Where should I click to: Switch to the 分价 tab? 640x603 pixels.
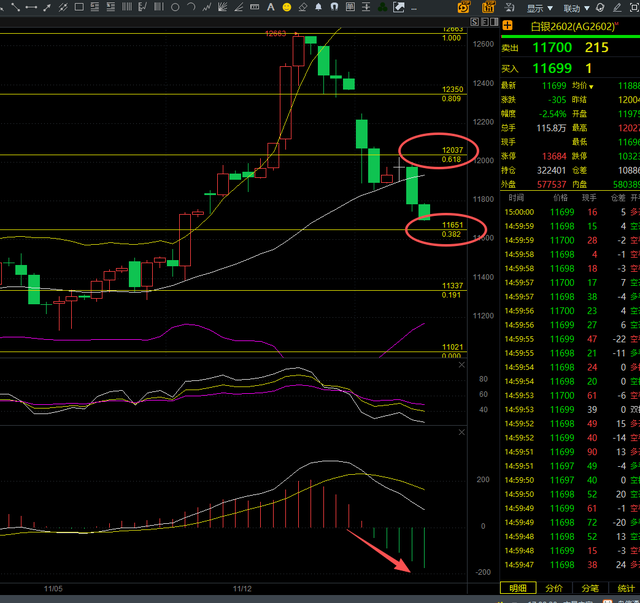point(554,588)
